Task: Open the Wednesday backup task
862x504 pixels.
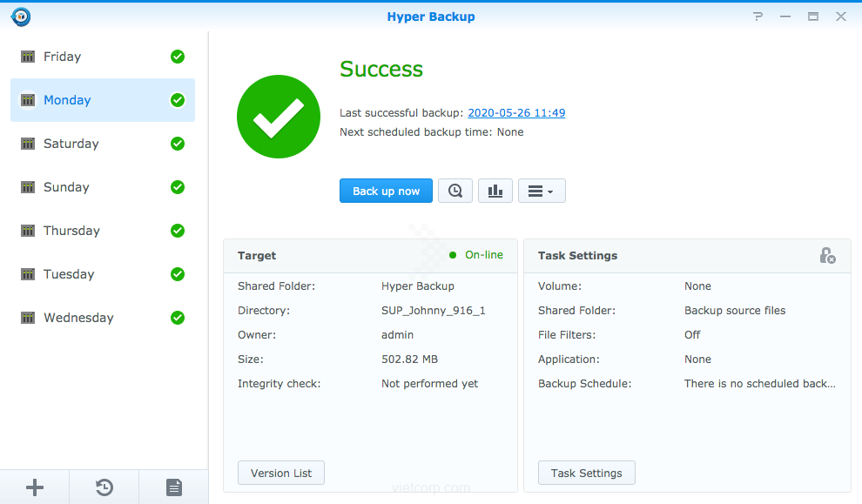Action: tap(102, 318)
